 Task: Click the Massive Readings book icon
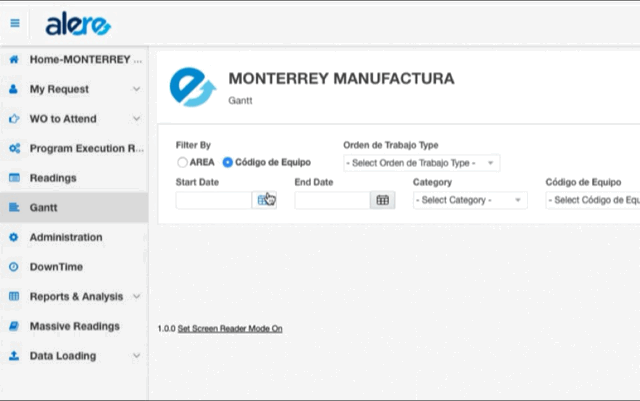click(x=14, y=326)
